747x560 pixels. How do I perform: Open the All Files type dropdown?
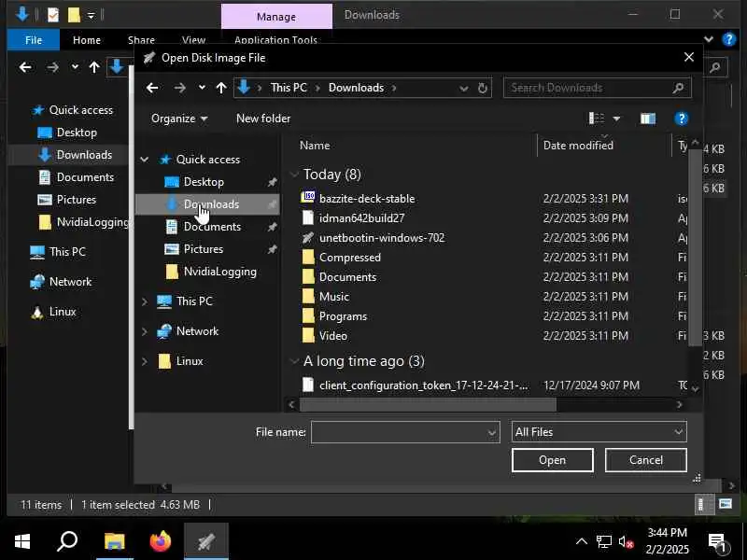pos(599,432)
